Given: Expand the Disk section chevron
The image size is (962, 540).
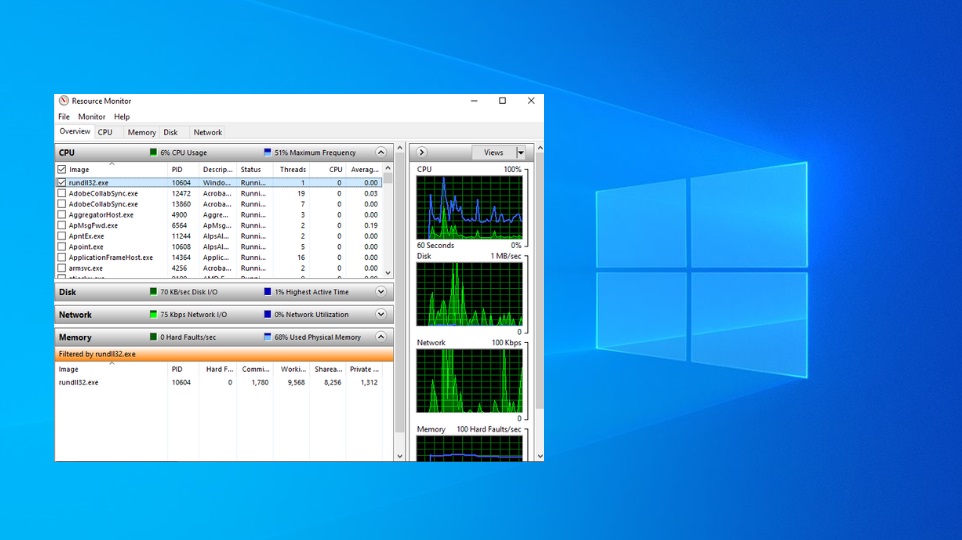Looking at the screenshot, I should (380, 292).
